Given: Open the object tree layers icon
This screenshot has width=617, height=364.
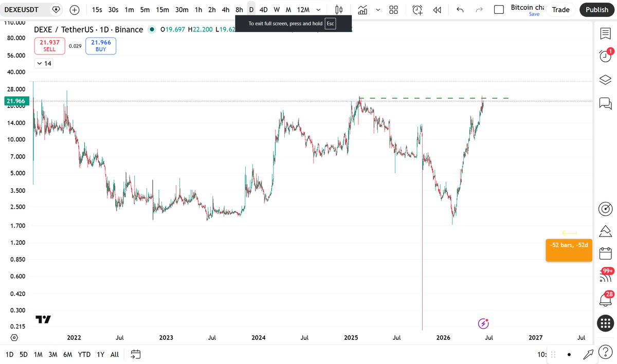Looking at the screenshot, I should click(x=605, y=80).
